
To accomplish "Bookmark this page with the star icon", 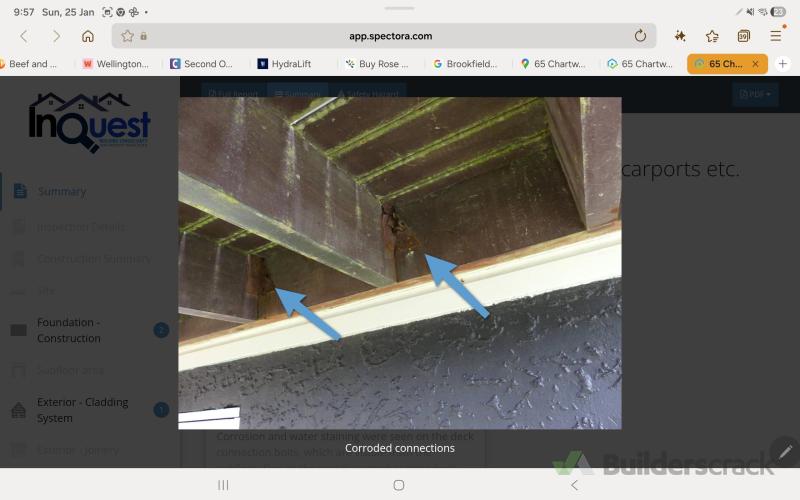I will tap(712, 36).
